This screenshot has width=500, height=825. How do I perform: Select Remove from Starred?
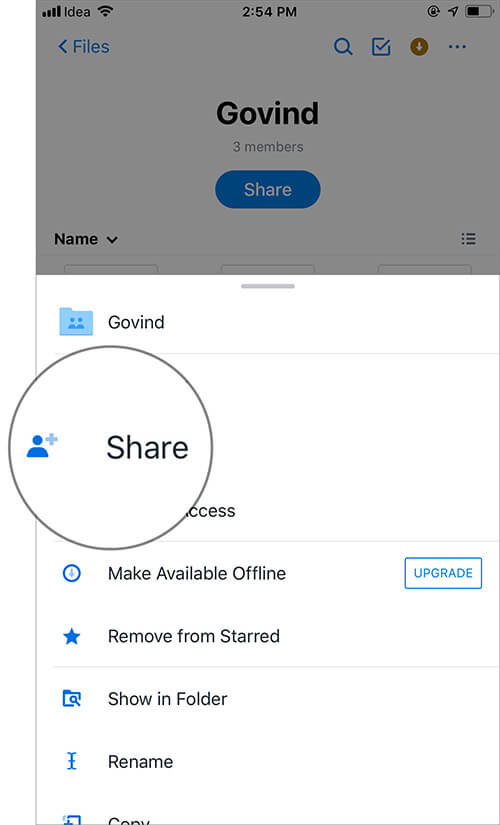click(194, 636)
